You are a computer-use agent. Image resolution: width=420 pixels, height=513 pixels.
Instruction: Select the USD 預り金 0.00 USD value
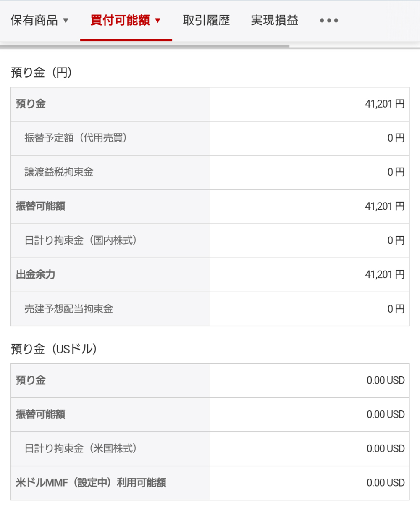pyautogui.click(x=386, y=380)
